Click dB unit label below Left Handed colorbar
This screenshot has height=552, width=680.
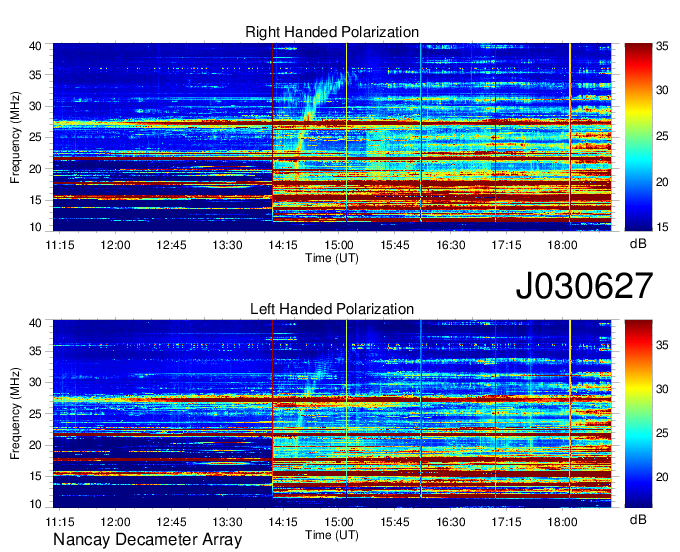(638, 519)
